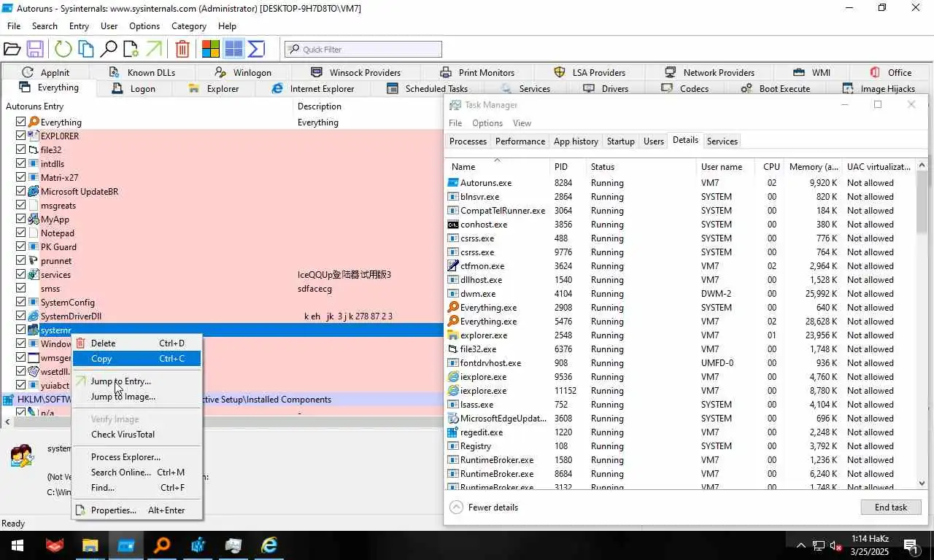The height and width of the screenshot is (560, 934).
Task: Open the Logon tab in Autoruns
Action: click(134, 89)
